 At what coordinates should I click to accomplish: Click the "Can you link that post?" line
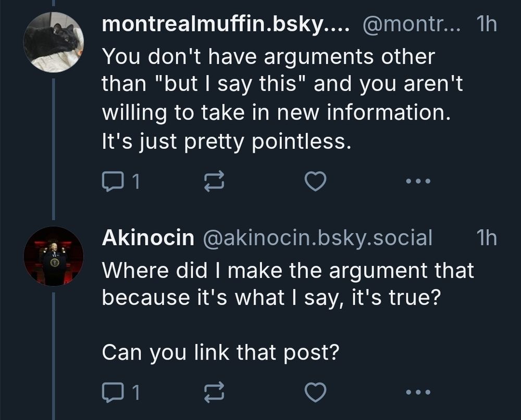click(x=220, y=352)
